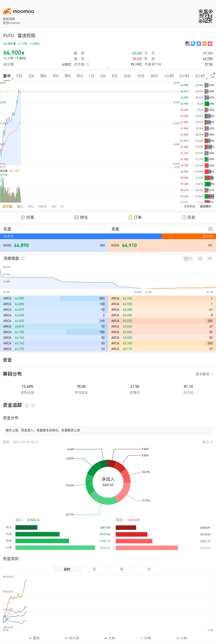Open the 交易 trade section

pos(27,217)
